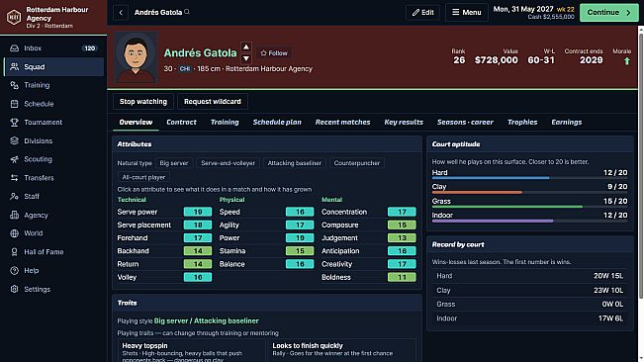Go back using the left chevron
The height and width of the screenshot is (362, 644).
click(x=121, y=12)
